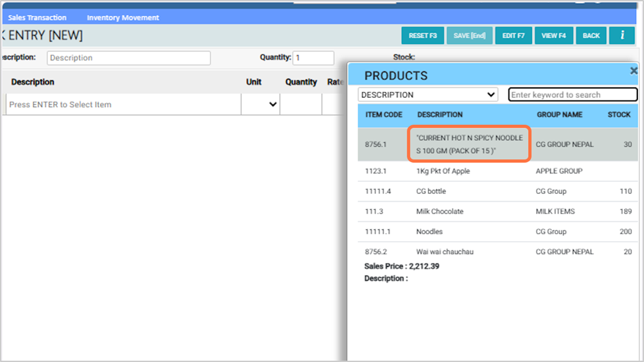
Task: Open the Inventory Movement menu
Action: pyautogui.click(x=123, y=18)
